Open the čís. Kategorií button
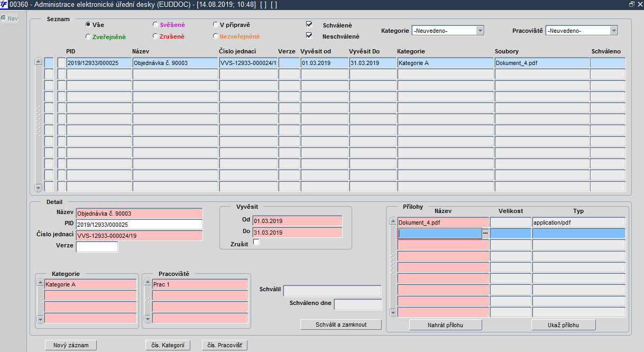The height and width of the screenshot is (352, 644). pyautogui.click(x=168, y=345)
